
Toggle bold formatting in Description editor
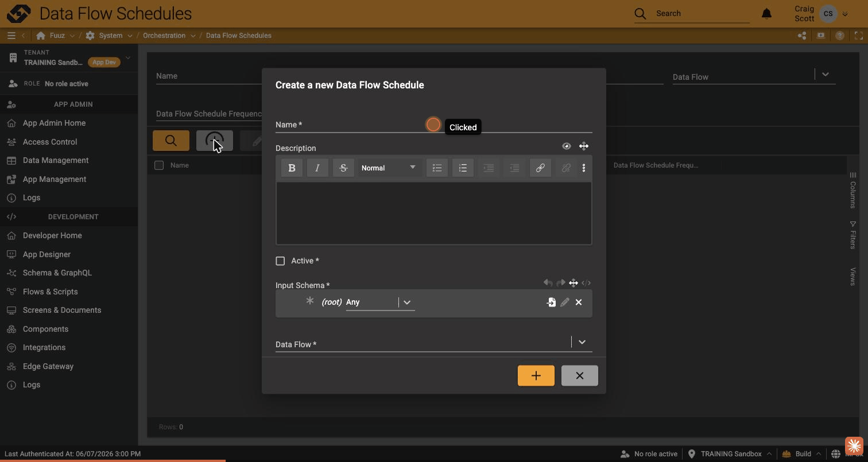(292, 168)
